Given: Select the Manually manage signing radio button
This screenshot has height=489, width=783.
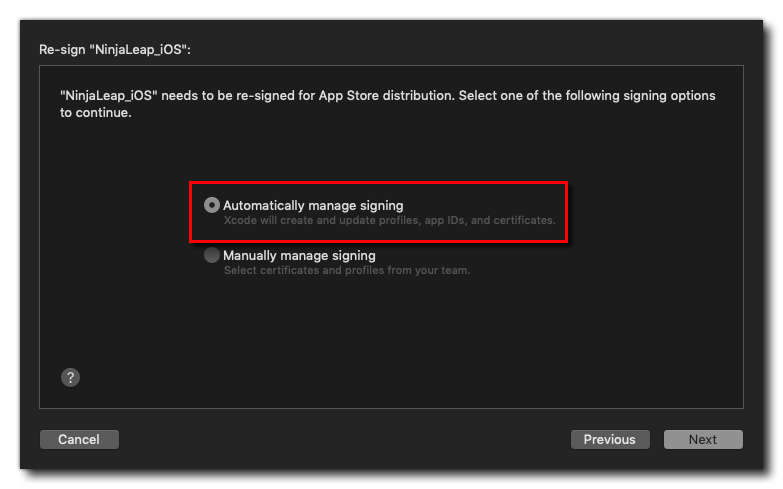Looking at the screenshot, I should pyautogui.click(x=211, y=256).
